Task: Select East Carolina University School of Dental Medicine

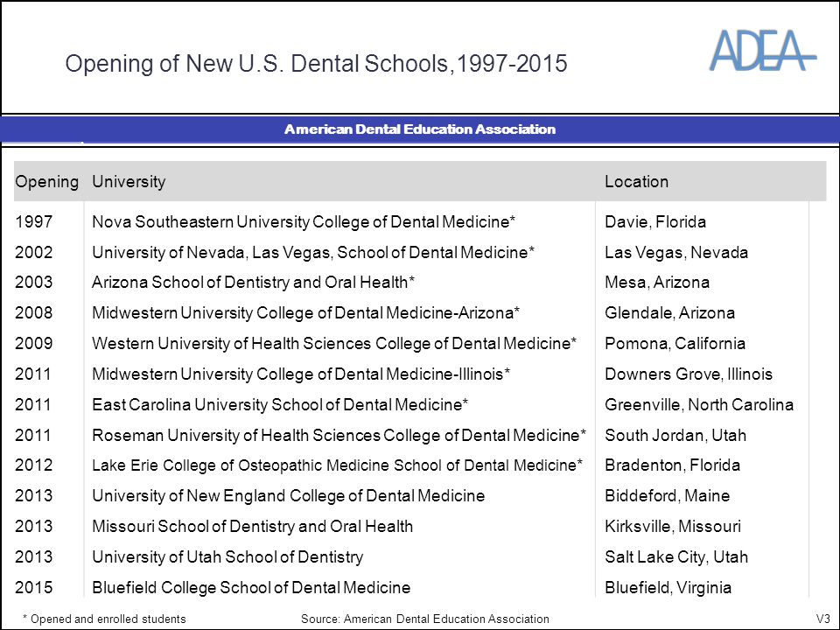Action: pyautogui.click(x=280, y=404)
